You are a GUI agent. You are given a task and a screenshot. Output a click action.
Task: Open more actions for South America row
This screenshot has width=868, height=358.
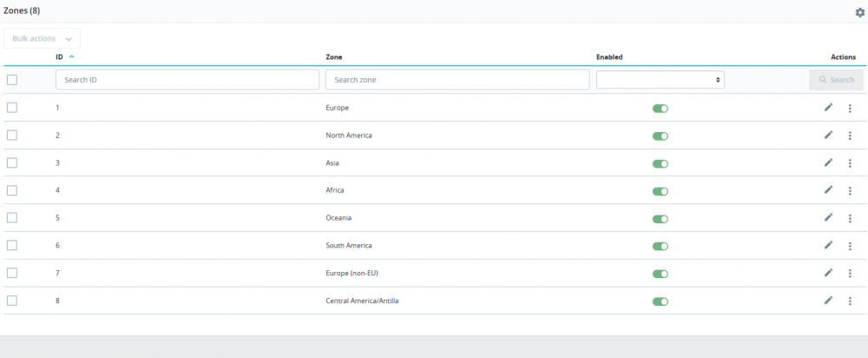(x=850, y=246)
